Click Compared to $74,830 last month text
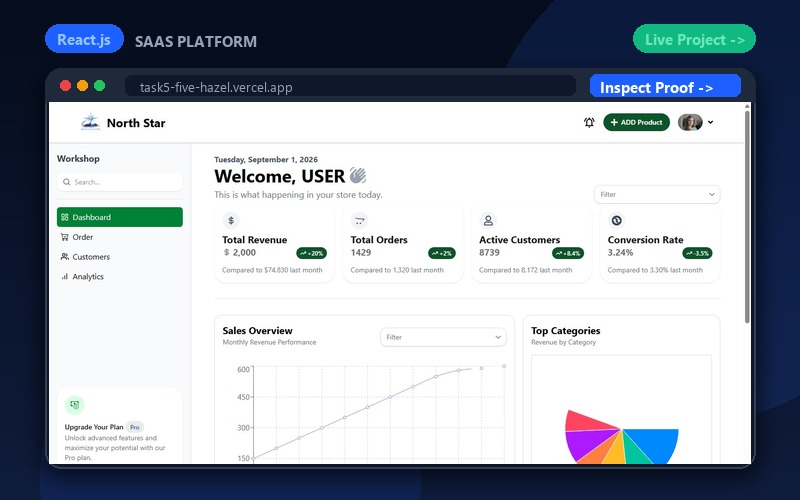800x500 pixels. click(272, 270)
